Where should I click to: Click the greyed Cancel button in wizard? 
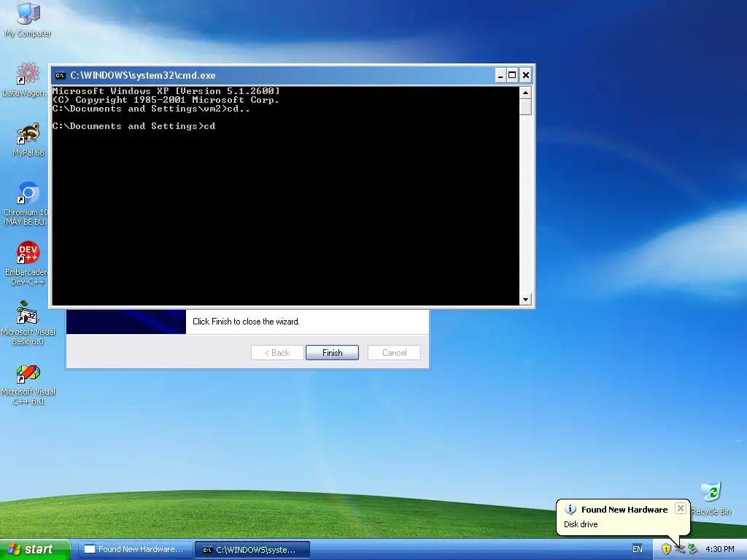tap(394, 353)
